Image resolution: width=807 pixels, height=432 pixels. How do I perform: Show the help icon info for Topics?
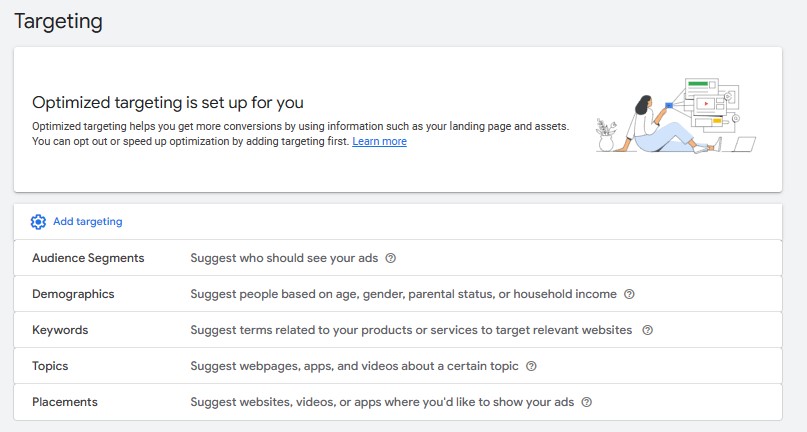pyautogui.click(x=531, y=366)
